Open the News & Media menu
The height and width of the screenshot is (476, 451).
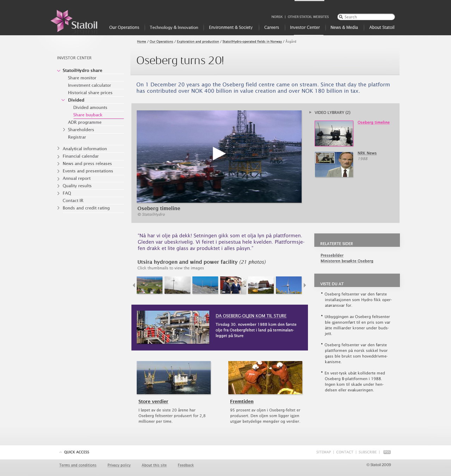[x=344, y=28]
